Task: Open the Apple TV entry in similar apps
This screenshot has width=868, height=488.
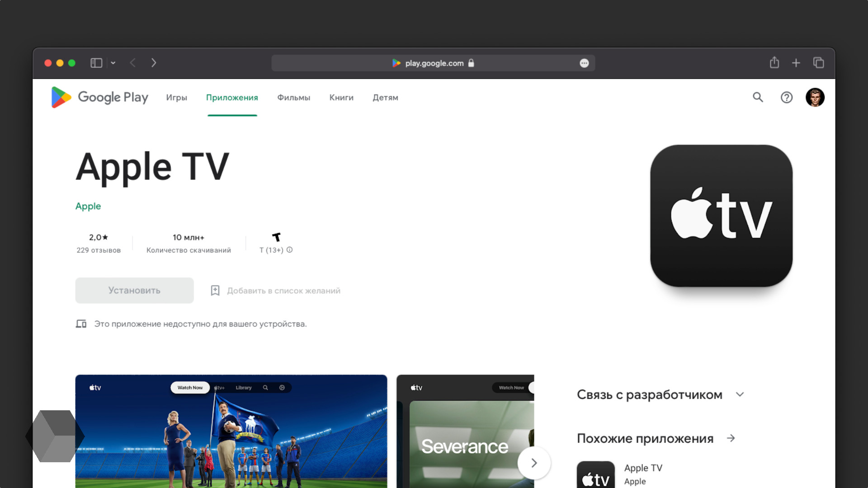Action: (643, 468)
